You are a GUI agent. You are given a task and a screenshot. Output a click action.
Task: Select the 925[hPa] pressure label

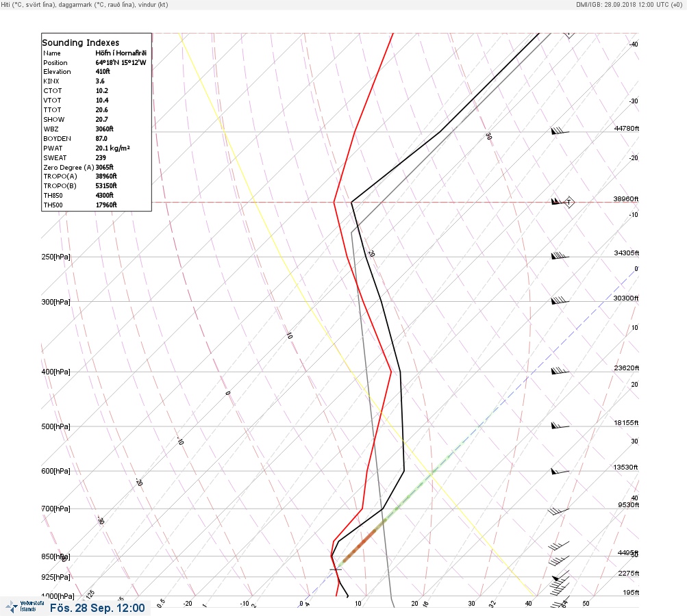(x=55, y=577)
